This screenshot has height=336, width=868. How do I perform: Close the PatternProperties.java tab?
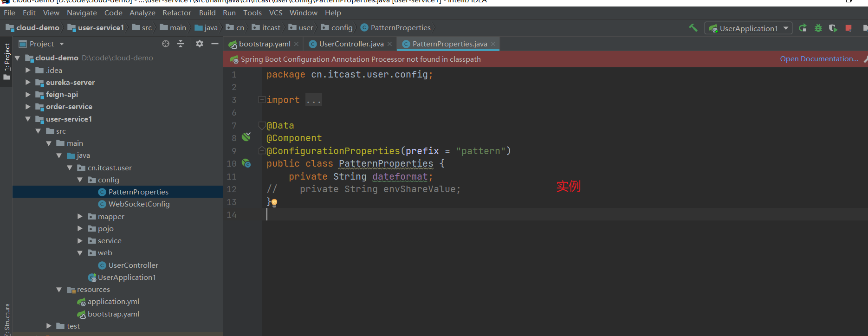pyautogui.click(x=493, y=44)
